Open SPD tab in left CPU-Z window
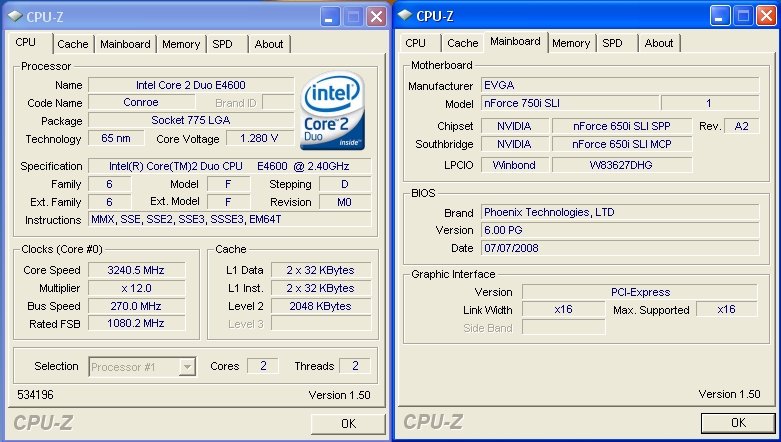The image size is (781, 442). [223, 44]
